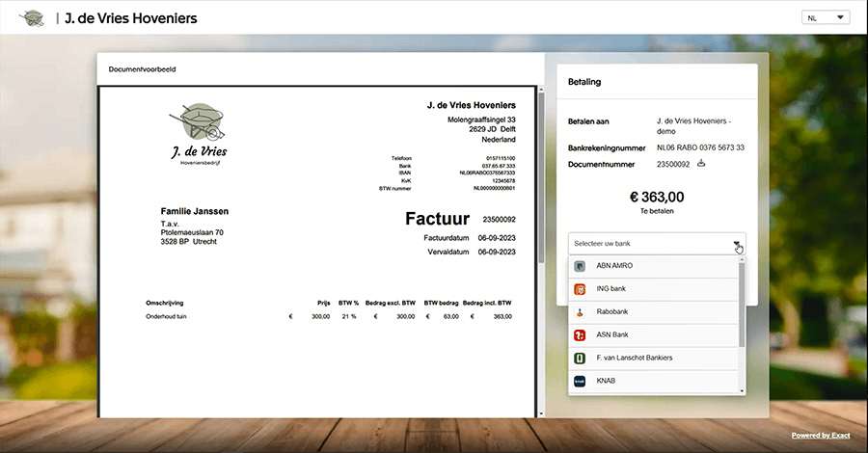Click the 'Onderhoud tuin' line item
The height and width of the screenshot is (453, 868).
(x=166, y=317)
